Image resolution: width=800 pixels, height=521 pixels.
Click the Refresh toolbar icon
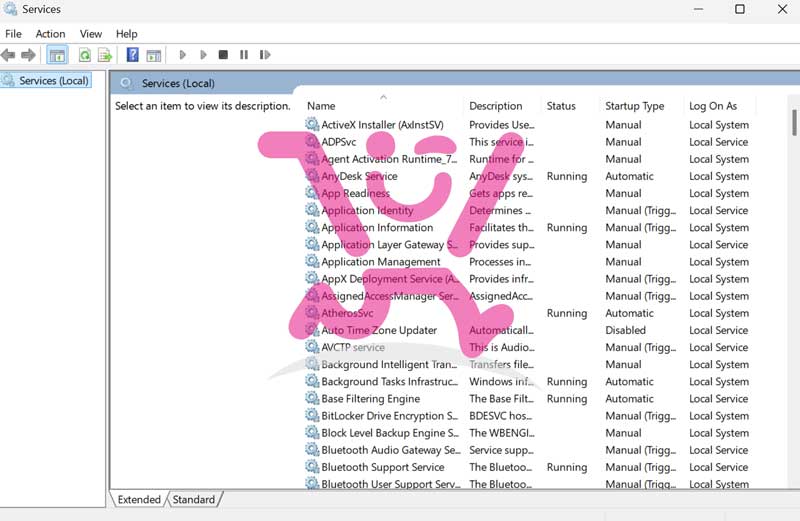click(85, 55)
